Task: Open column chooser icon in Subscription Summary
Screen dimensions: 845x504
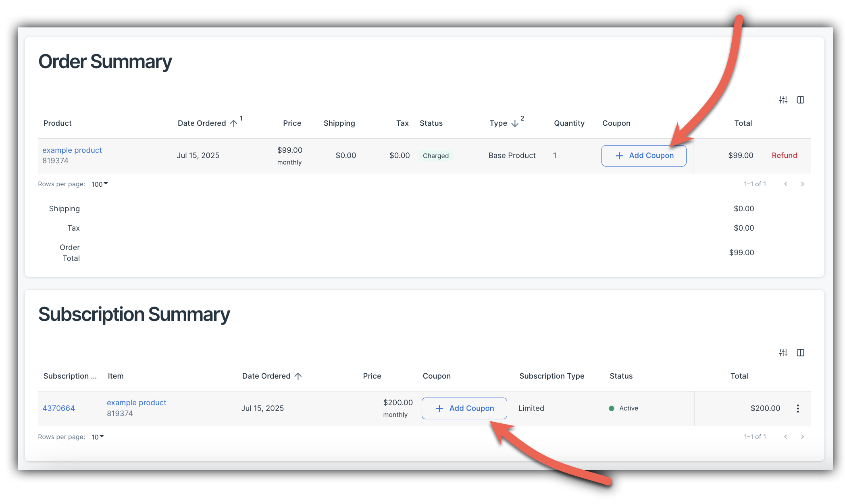Action: coord(801,353)
